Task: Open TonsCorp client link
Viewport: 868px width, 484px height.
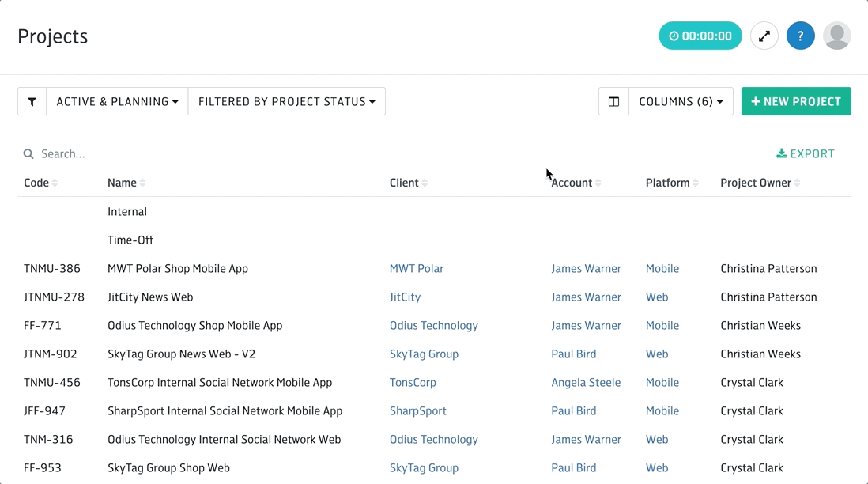Action: click(413, 383)
